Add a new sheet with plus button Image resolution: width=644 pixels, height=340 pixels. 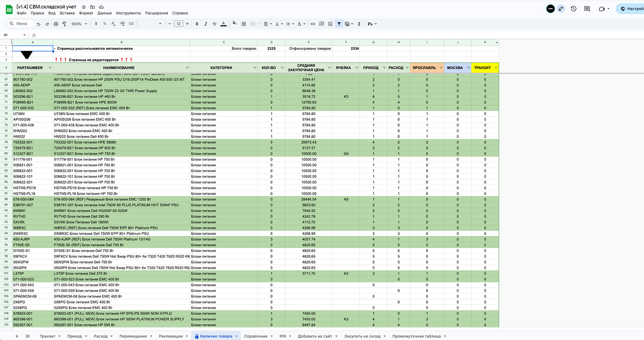(x=17, y=336)
